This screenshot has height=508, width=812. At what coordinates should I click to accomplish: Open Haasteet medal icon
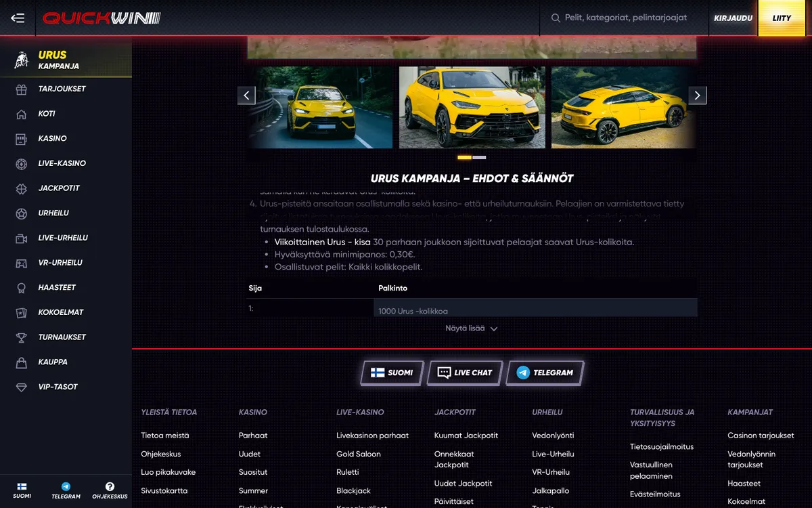click(x=22, y=288)
